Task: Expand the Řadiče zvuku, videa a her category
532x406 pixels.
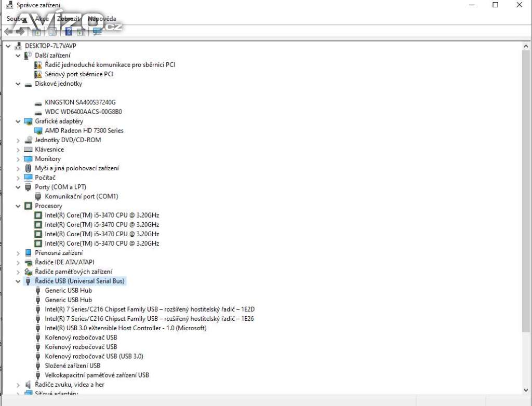Action: coord(18,385)
